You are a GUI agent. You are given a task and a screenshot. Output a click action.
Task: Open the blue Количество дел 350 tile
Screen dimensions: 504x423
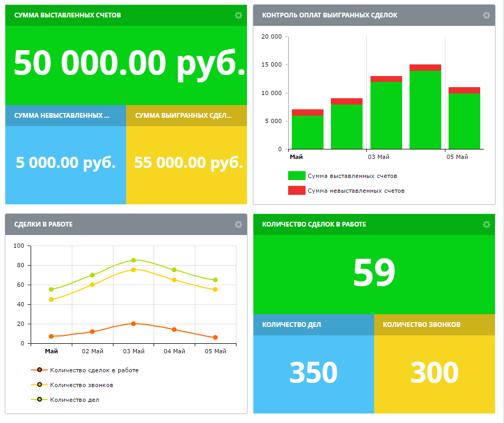(x=313, y=373)
